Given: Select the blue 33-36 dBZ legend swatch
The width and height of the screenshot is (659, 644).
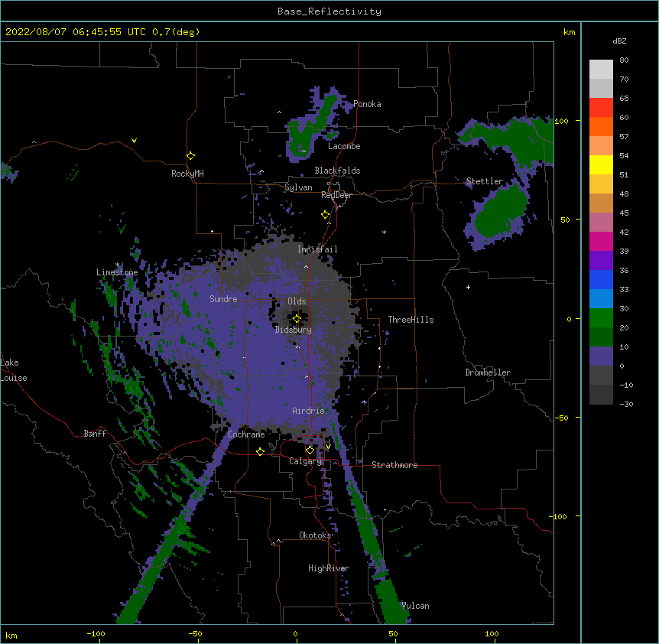Looking at the screenshot, I should tap(601, 280).
